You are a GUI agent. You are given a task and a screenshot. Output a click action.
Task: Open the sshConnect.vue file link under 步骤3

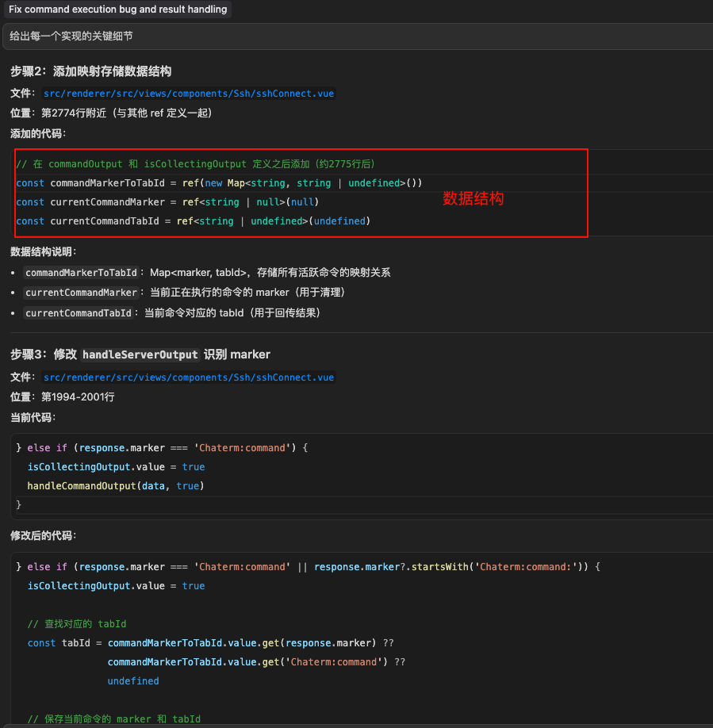(x=189, y=377)
